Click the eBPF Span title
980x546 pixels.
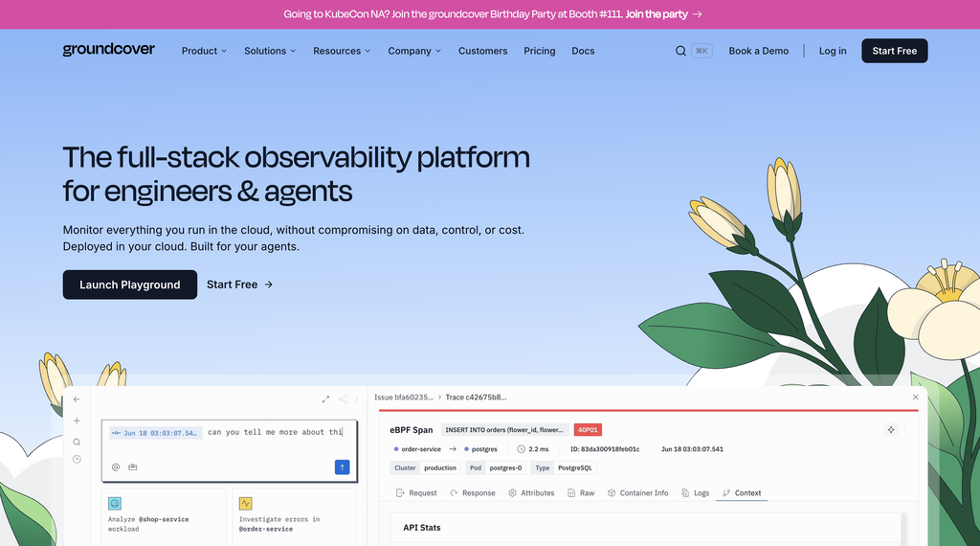(412, 430)
